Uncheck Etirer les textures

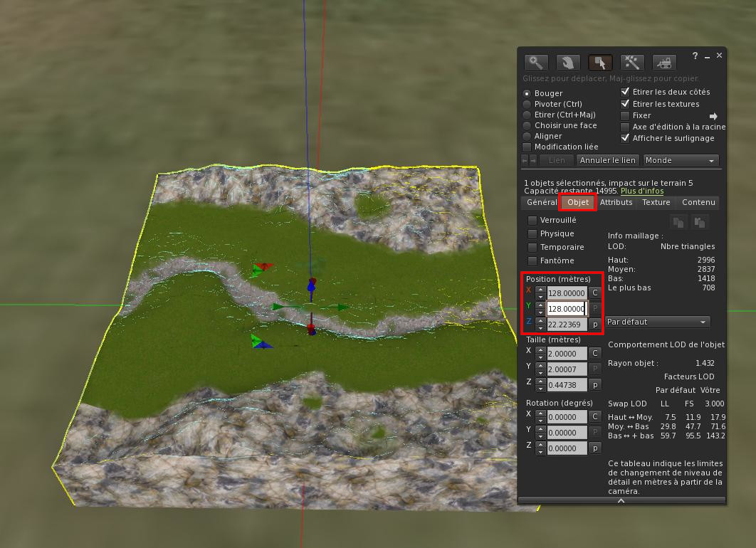tap(625, 104)
